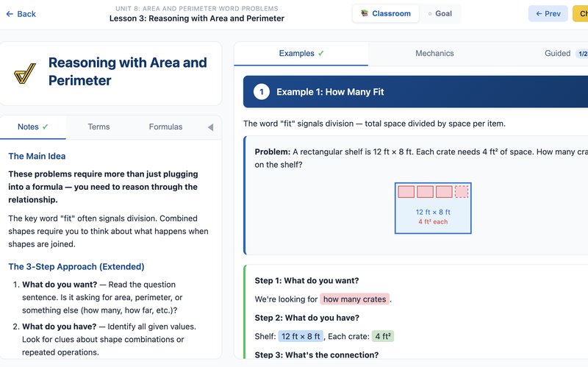Click 'Step 2: What do you have?' heading
This screenshot has width=588, height=367.
(306, 318)
